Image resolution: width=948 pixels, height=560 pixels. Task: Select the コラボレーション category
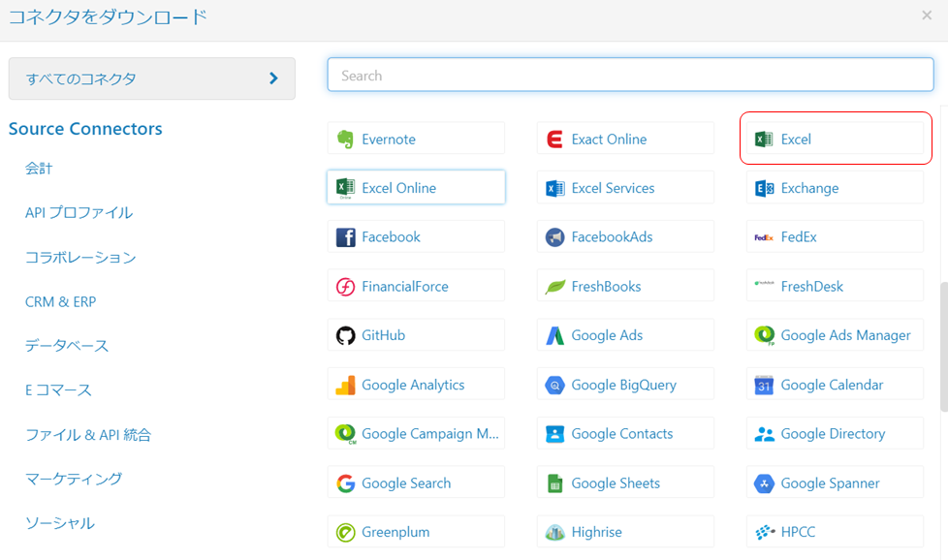tap(80, 258)
